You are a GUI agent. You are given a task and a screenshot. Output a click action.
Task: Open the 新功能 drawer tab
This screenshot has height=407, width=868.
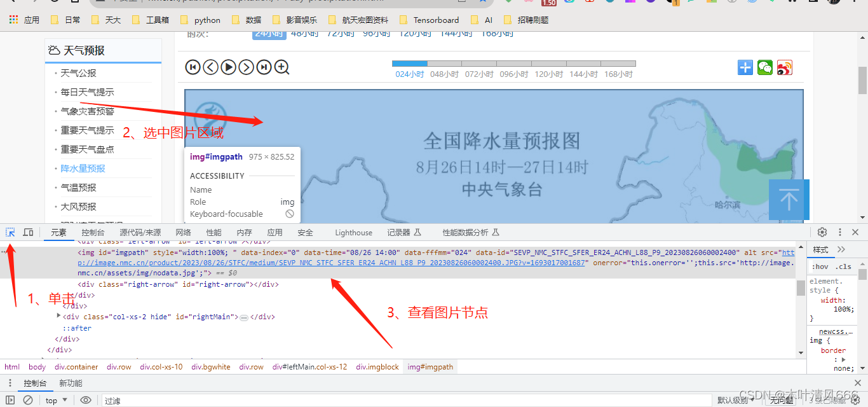pos(71,383)
